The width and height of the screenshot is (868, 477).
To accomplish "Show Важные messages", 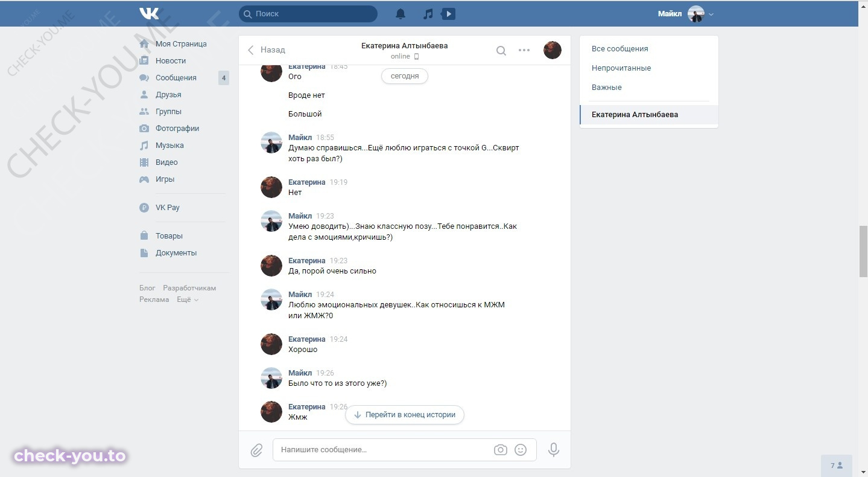I will click(x=607, y=88).
